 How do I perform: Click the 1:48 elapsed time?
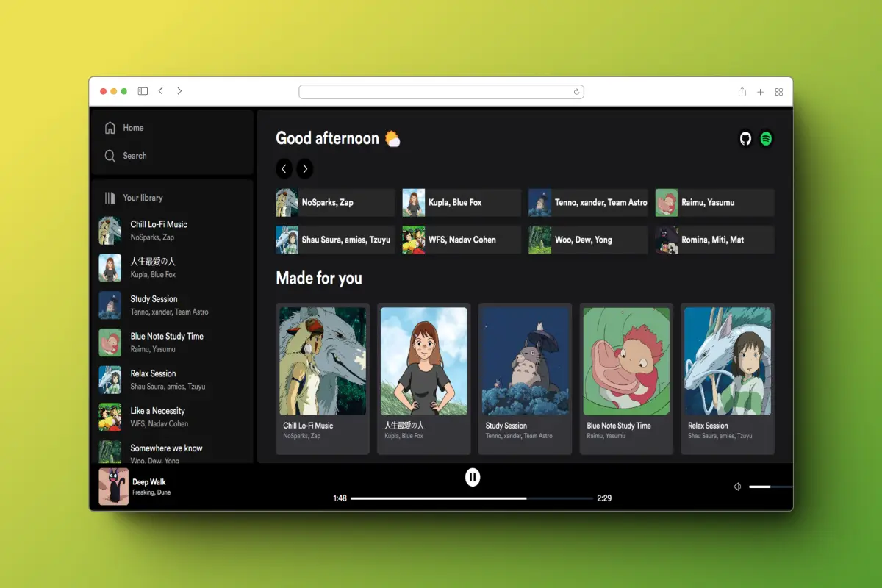click(340, 498)
